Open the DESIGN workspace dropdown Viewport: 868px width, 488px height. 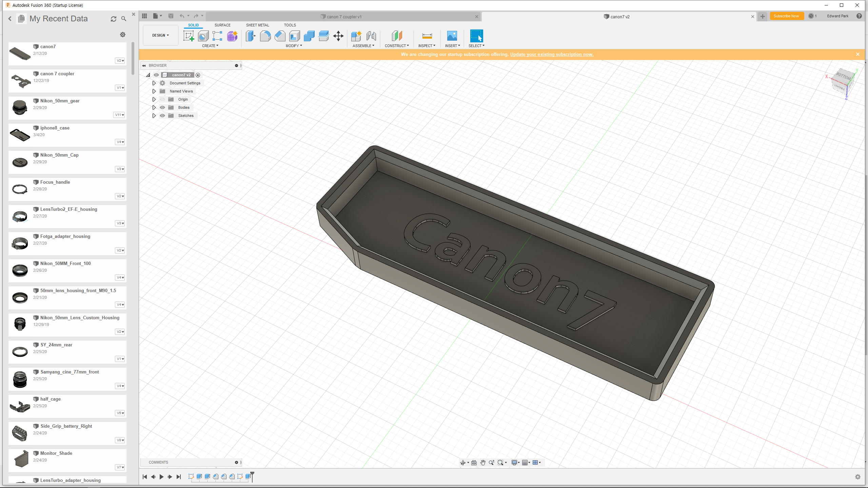[x=160, y=35]
